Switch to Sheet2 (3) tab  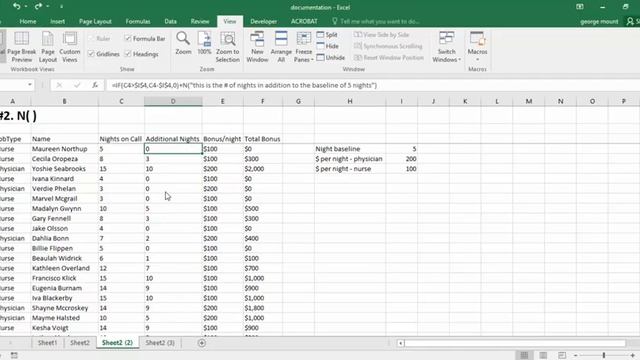tap(160, 343)
